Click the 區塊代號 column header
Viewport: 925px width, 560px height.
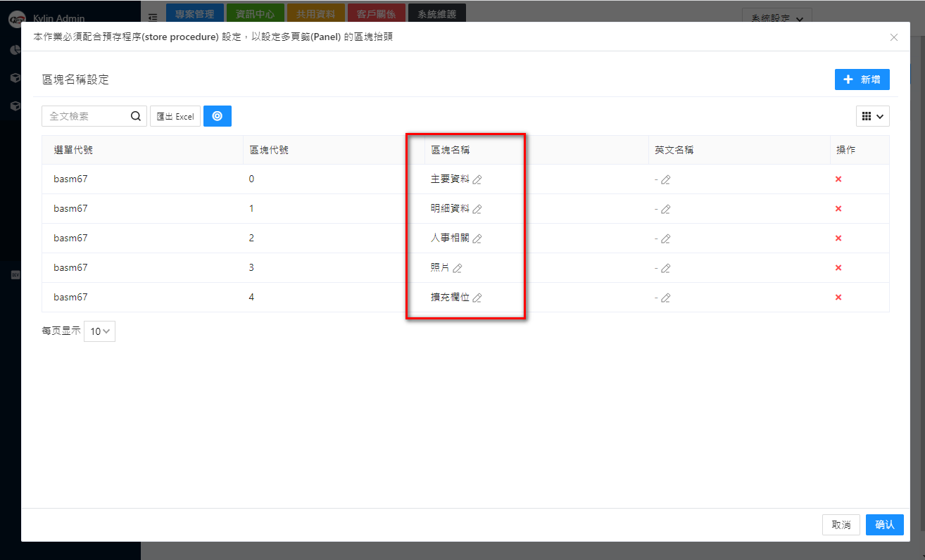268,150
